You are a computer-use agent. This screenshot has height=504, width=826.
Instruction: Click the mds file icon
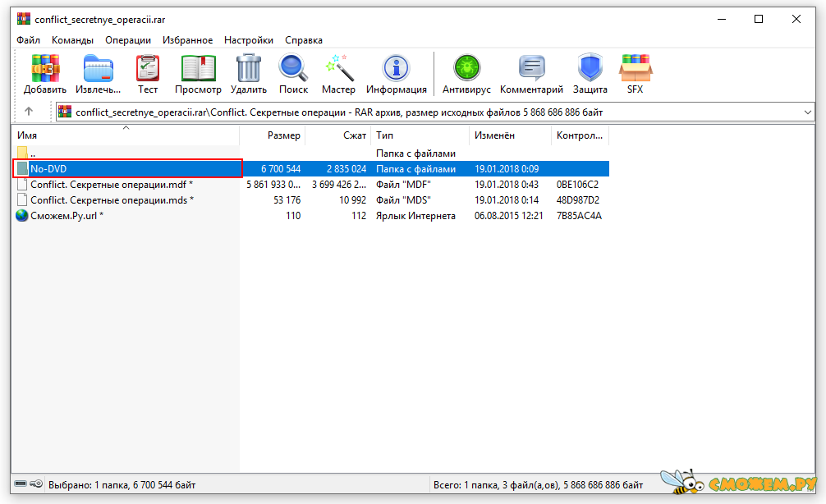point(22,199)
